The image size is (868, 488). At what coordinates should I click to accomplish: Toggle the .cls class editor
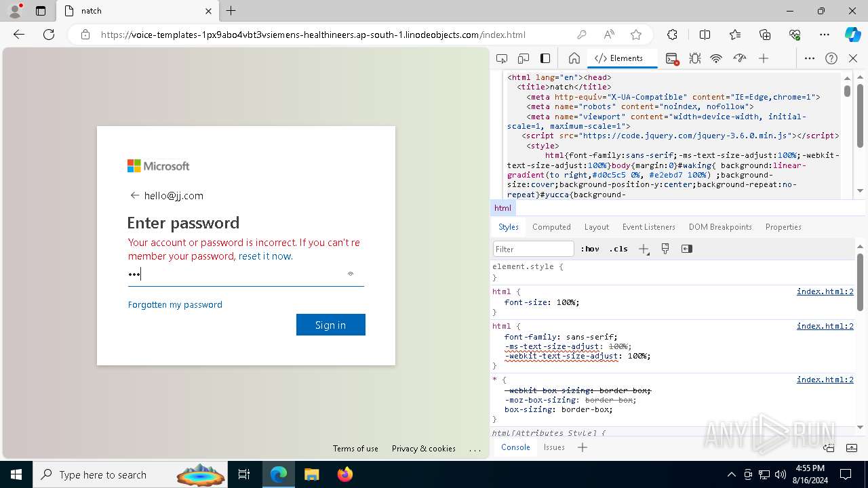point(618,249)
